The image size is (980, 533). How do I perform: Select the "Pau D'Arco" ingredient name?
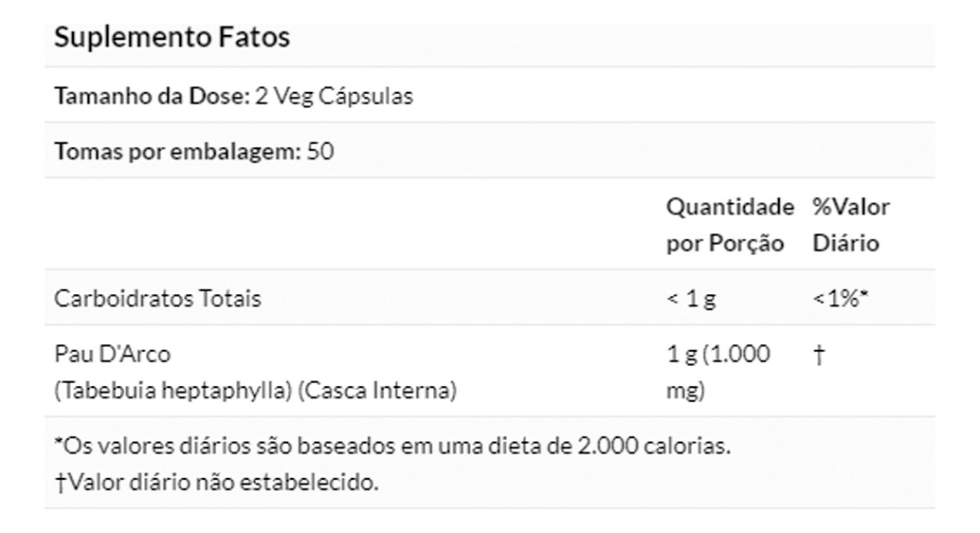click(x=113, y=355)
